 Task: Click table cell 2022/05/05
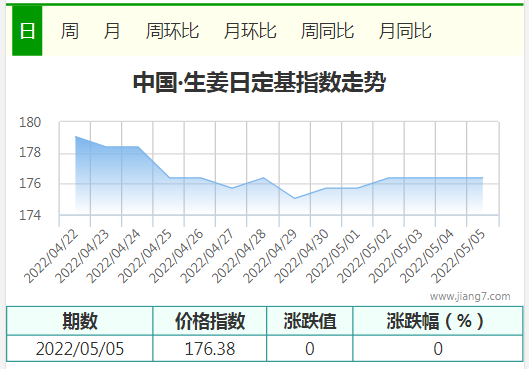point(80,348)
